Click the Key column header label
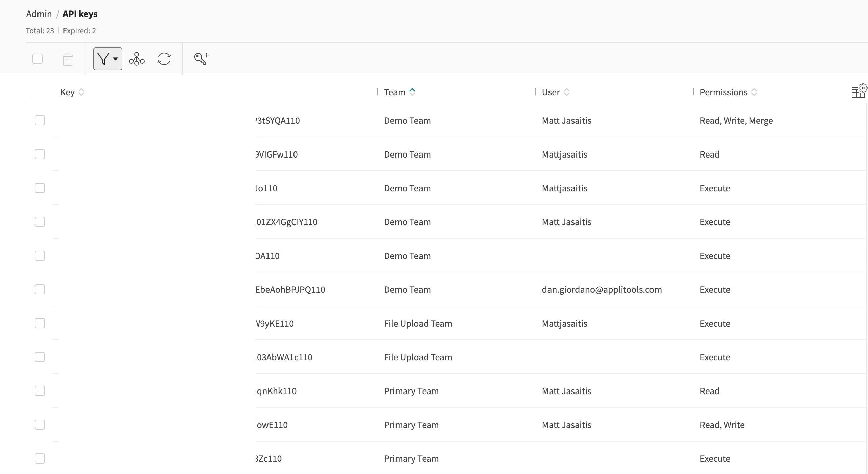868x474 pixels. (x=67, y=92)
